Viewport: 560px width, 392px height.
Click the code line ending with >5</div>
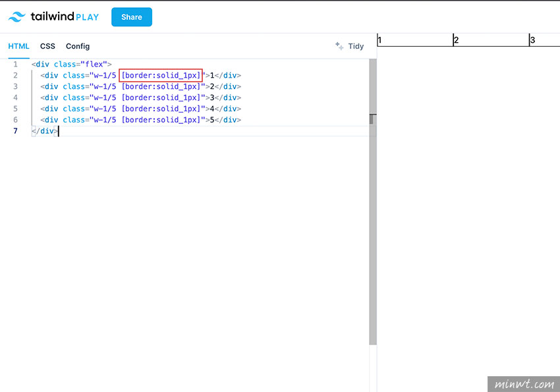141,120
